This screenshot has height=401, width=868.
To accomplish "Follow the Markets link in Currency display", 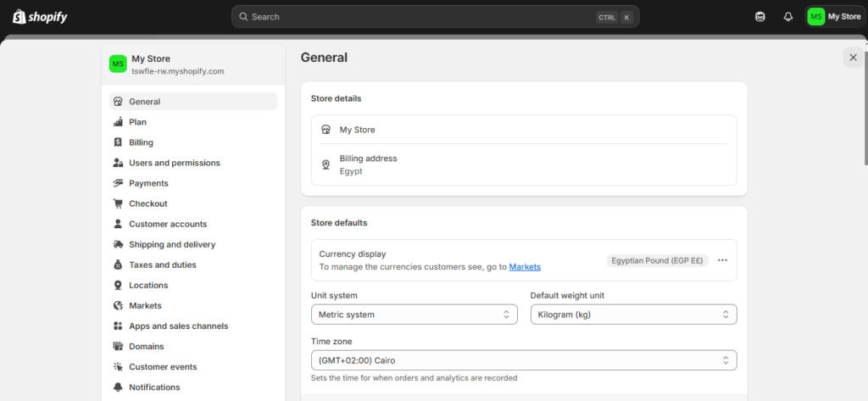I will pos(525,267).
